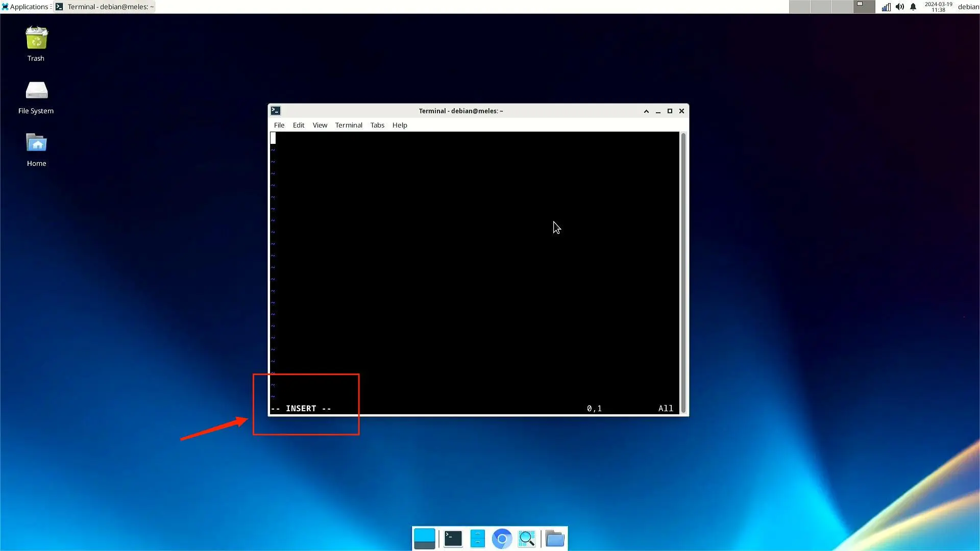
Task: Click the date and time clock
Action: (938, 7)
